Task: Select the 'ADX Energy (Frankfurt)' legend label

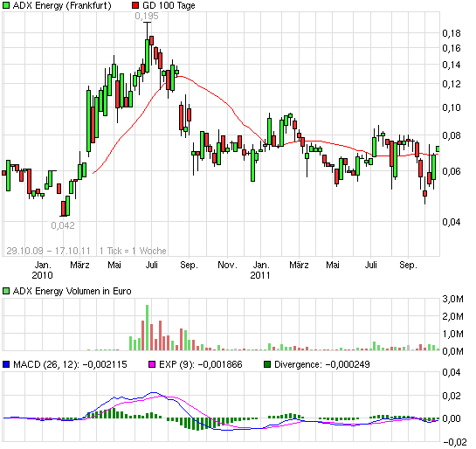Action: pyautogui.click(x=62, y=5)
